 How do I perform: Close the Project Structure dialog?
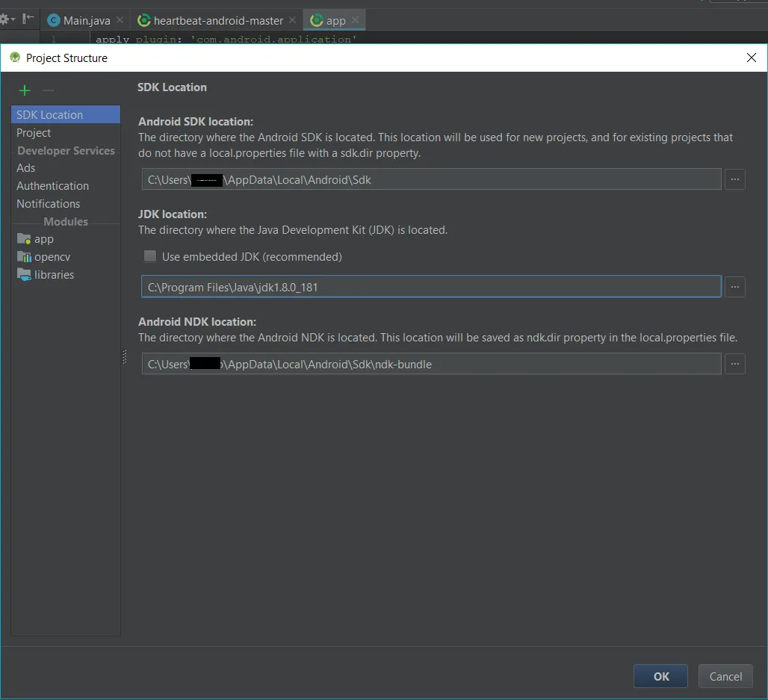point(752,58)
